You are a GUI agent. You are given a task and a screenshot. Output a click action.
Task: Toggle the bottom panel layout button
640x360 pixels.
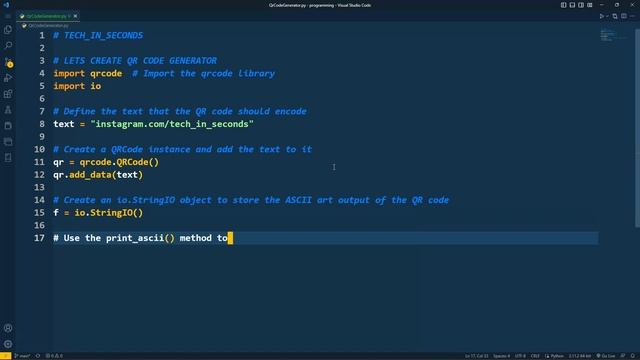coord(572,5)
